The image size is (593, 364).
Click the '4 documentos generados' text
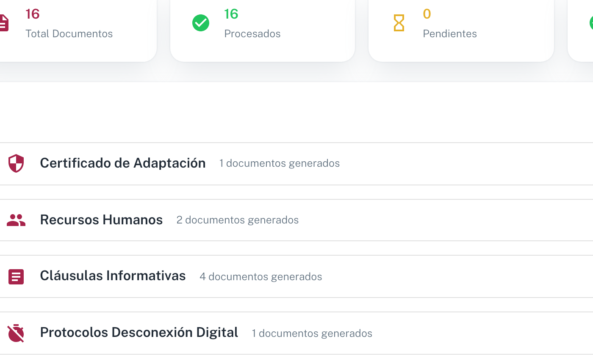click(x=261, y=277)
